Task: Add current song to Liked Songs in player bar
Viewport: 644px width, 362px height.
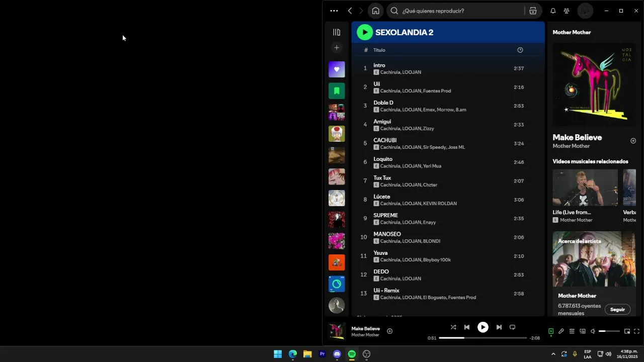Action: tap(389, 331)
